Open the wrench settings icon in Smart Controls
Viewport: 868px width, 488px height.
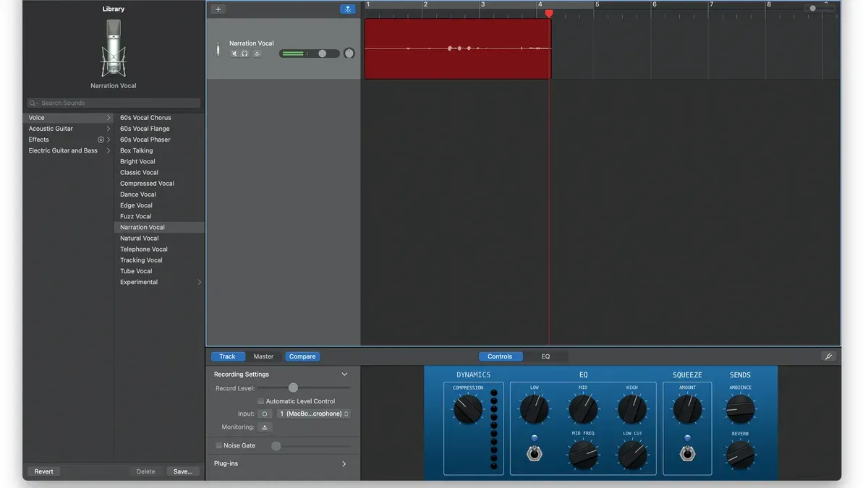(829, 356)
